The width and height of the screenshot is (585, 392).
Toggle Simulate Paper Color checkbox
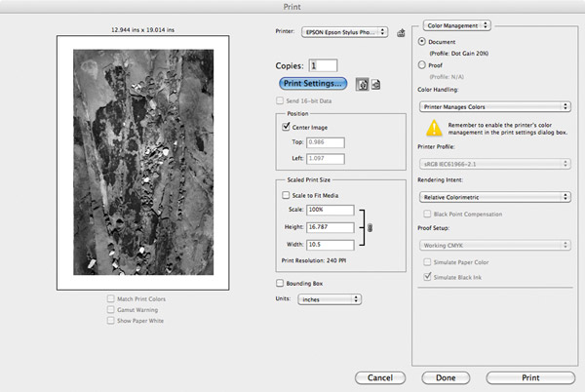427,262
